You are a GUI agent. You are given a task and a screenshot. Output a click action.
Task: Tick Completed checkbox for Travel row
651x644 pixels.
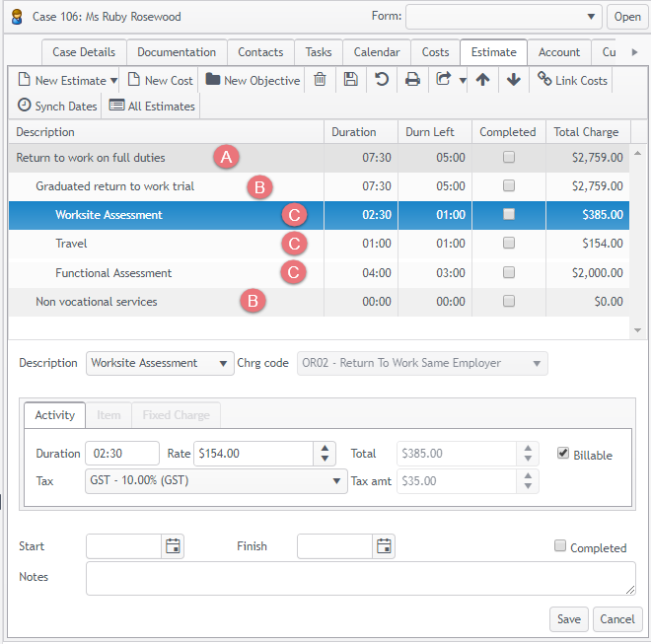pos(508,244)
